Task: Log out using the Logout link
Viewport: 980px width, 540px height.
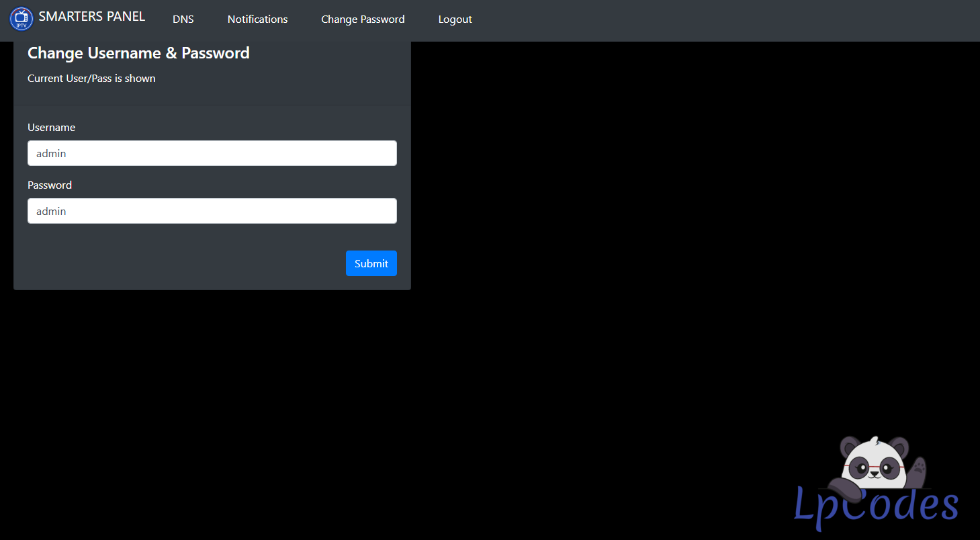Action: [x=455, y=19]
